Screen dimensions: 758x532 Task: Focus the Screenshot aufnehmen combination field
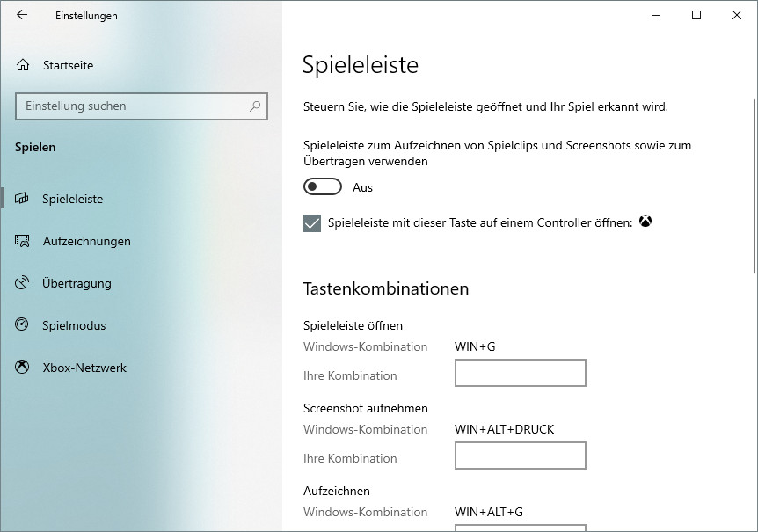(x=520, y=455)
